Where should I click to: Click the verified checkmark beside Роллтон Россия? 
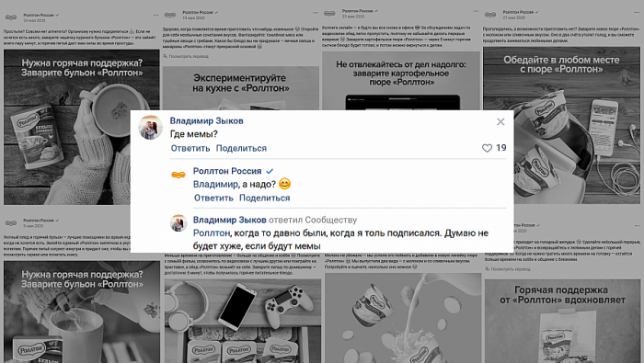[270, 171]
